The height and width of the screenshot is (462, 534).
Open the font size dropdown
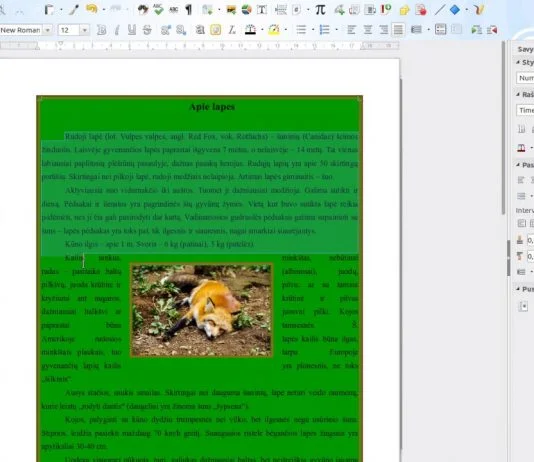click(x=84, y=30)
